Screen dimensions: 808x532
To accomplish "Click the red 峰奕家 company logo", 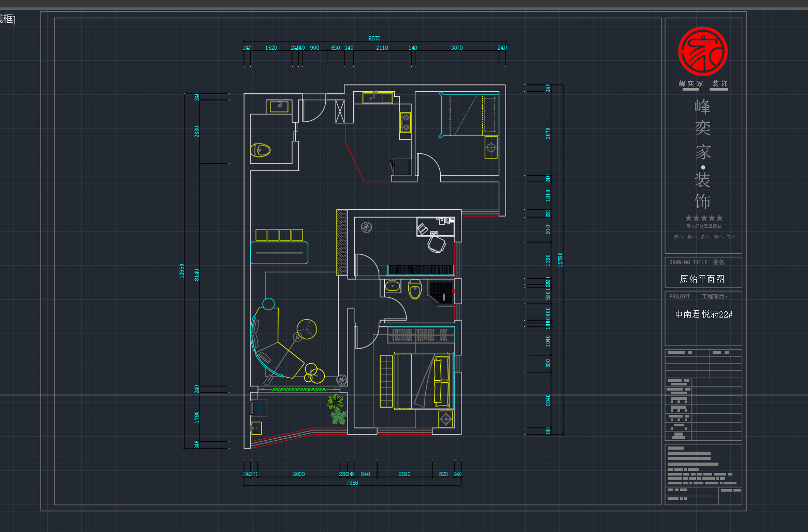I will [x=702, y=51].
